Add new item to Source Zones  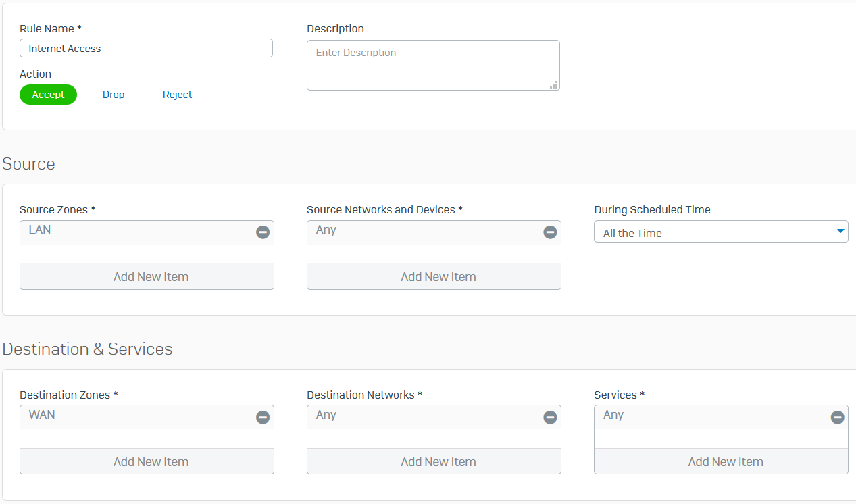click(150, 276)
